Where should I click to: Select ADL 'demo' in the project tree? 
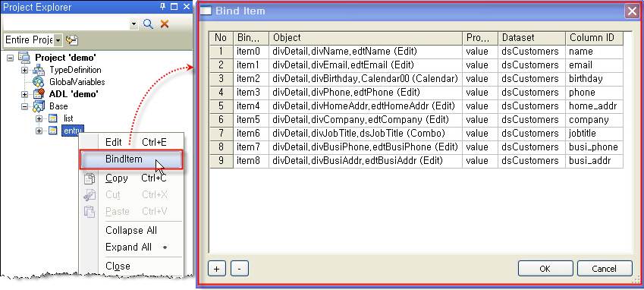[74, 94]
